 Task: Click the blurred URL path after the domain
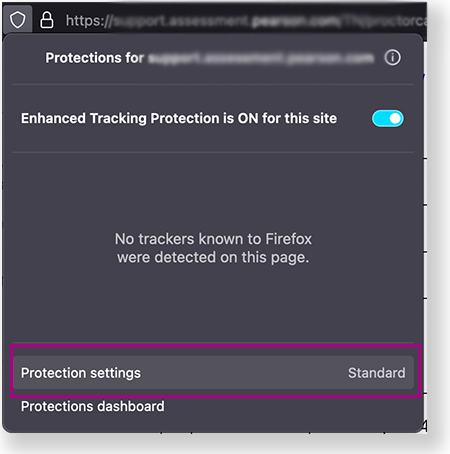click(x=383, y=21)
